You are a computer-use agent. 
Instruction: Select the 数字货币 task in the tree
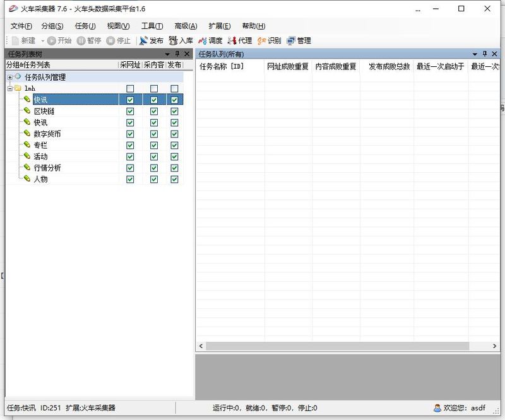(x=47, y=134)
